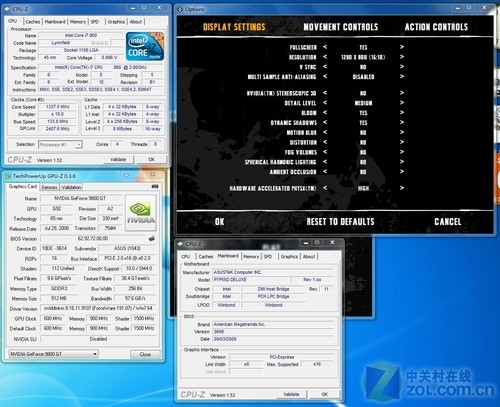Click the GPU-Z title bar icon
Screen dimensions: 500x407
(8, 176)
